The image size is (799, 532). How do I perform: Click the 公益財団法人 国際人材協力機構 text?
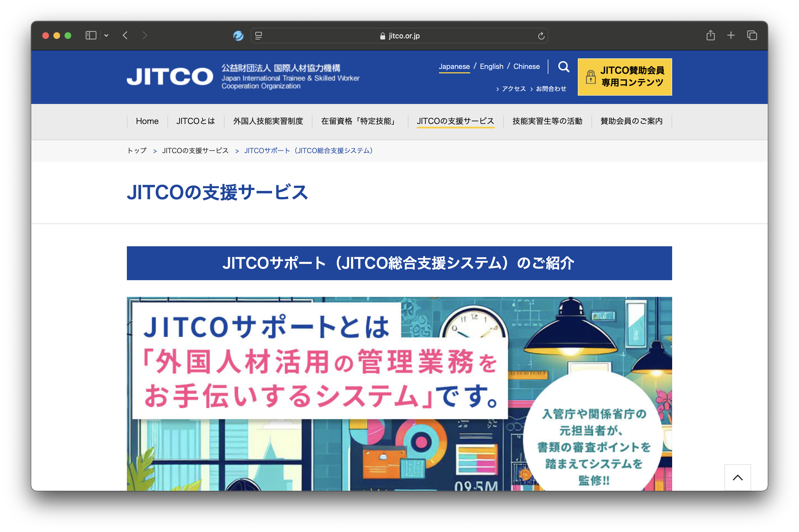tap(281, 68)
